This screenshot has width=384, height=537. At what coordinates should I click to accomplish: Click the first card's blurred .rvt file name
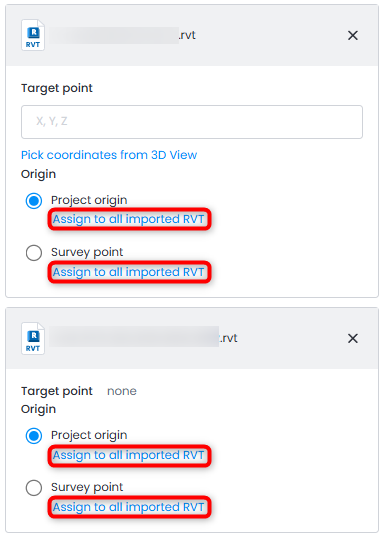click(122, 35)
